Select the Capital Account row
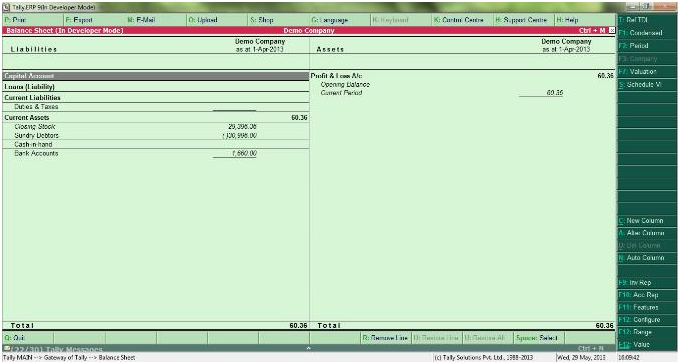 (156, 76)
